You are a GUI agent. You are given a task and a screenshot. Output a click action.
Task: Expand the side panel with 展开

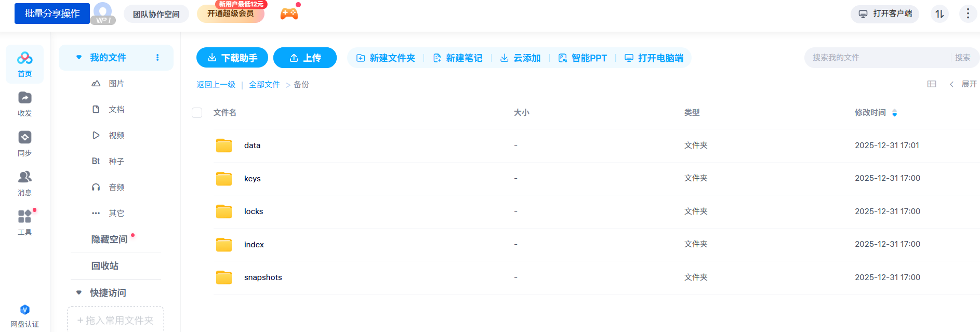tap(964, 84)
